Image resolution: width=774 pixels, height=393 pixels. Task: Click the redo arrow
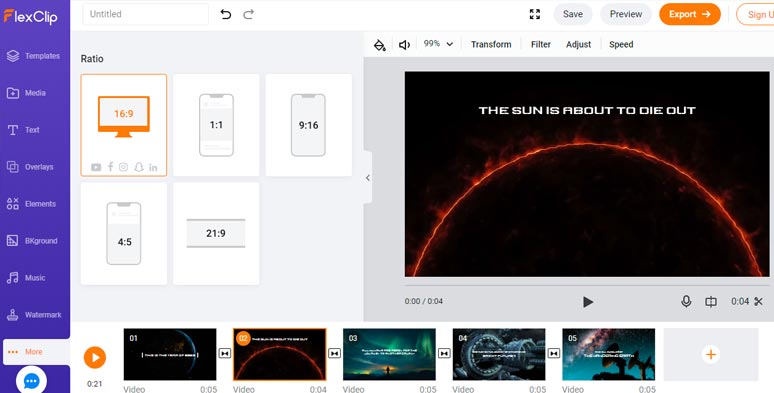pyautogui.click(x=249, y=14)
